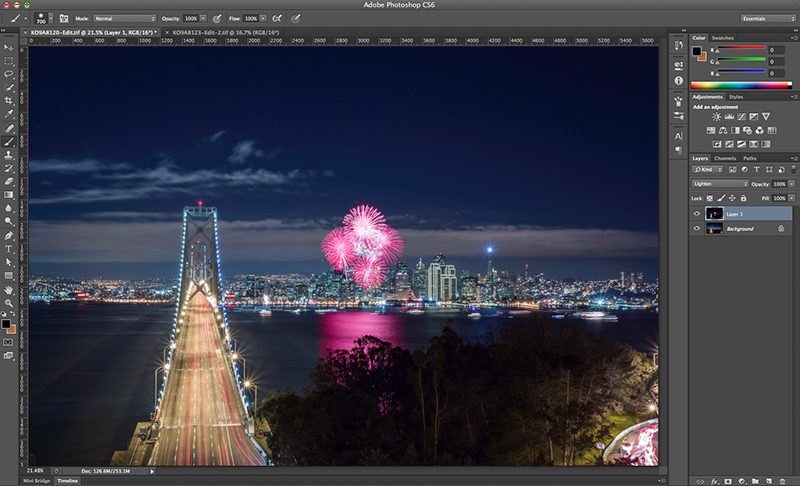Select the Horizontal Type tool
800x486 pixels.
point(9,248)
